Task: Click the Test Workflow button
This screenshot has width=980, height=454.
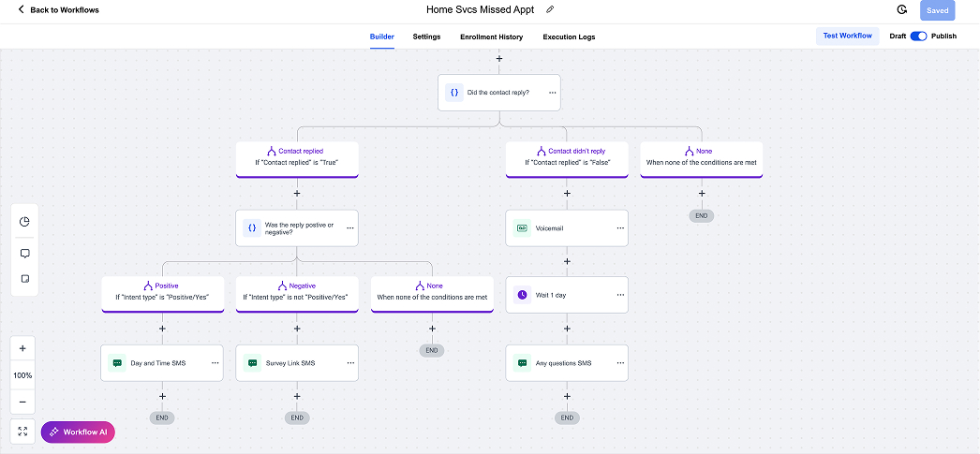Action: click(847, 37)
